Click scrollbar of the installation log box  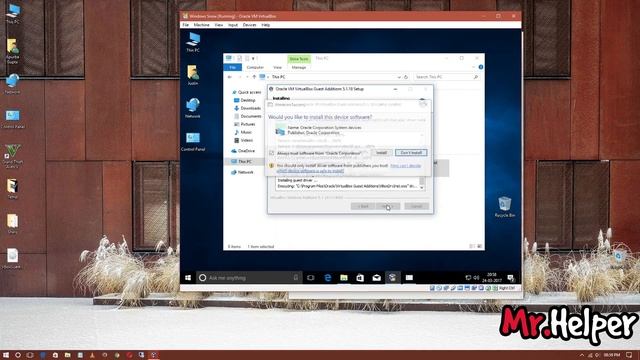(422, 183)
